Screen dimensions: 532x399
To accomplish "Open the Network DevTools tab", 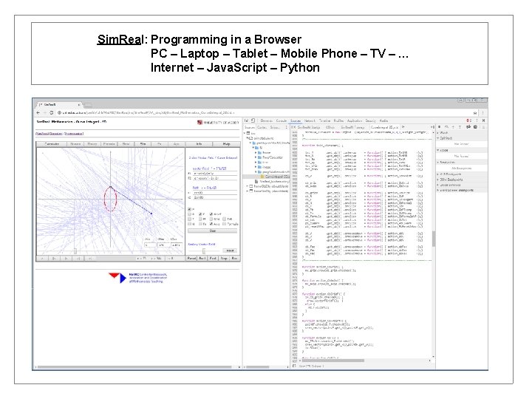I will click(x=310, y=120).
